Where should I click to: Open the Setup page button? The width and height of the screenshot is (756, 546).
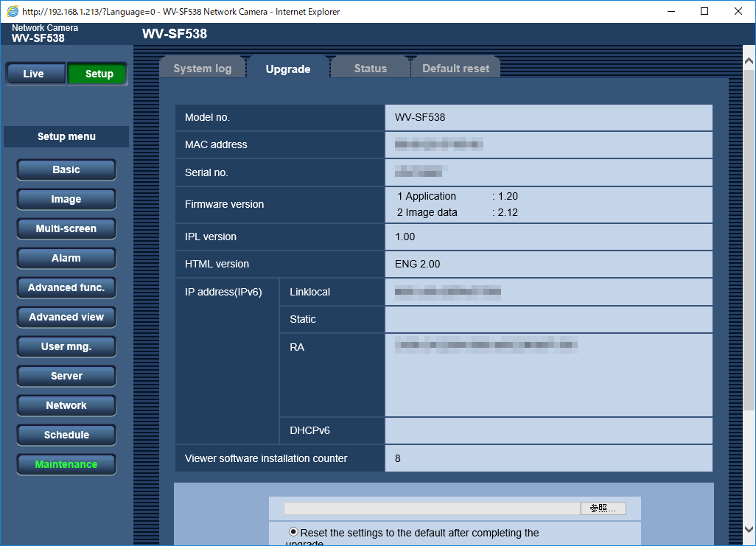[x=97, y=74]
